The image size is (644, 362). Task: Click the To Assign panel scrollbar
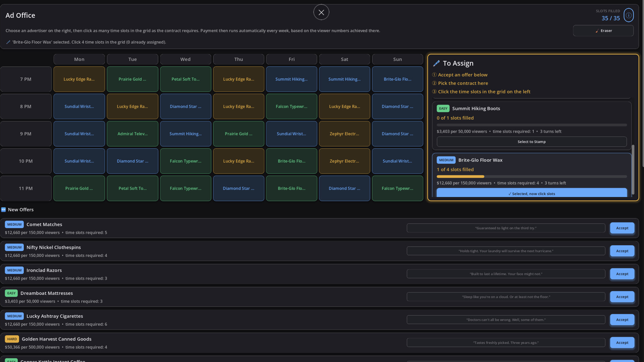click(x=633, y=169)
